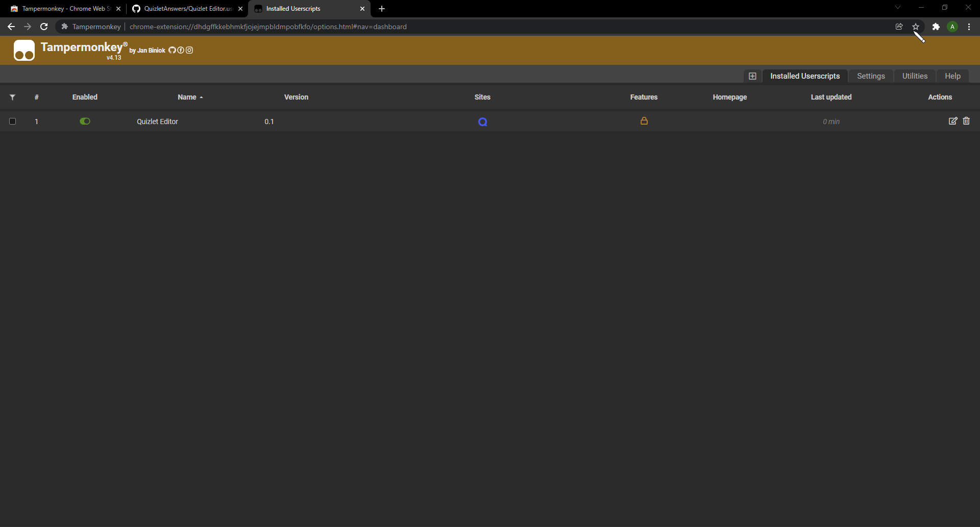Click the 'by Jan Biniok' link
Screen dimensions: 980x527
click(148, 51)
